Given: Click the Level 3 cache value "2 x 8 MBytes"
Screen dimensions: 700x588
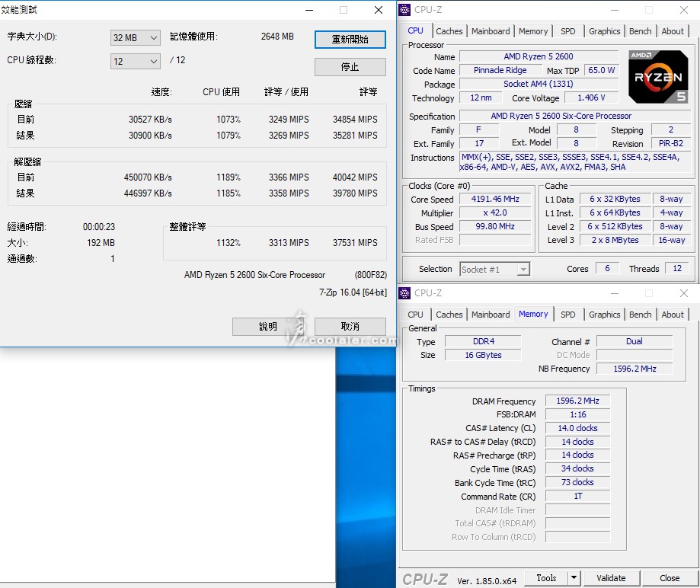Looking at the screenshot, I should click(x=615, y=240).
